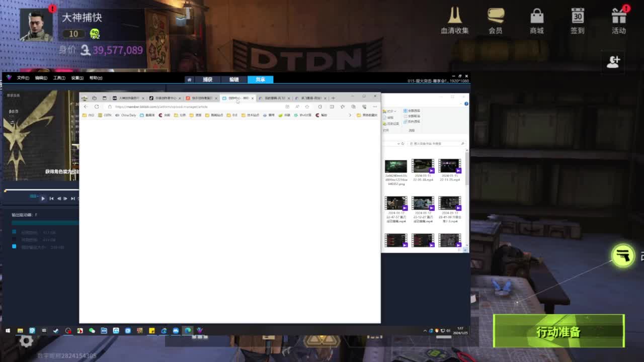The width and height of the screenshot is (644, 362).
Task: Click the taskbar clock and date
Action: point(460,330)
